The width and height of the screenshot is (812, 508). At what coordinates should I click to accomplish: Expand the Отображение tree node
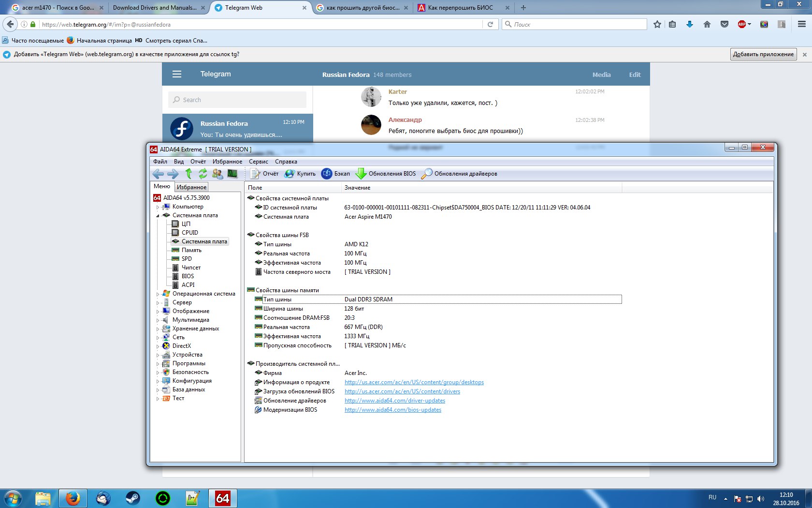(158, 312)
